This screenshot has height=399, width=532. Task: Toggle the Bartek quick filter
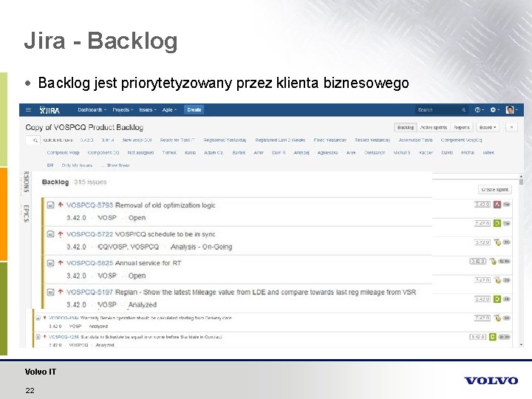point(239,153)
